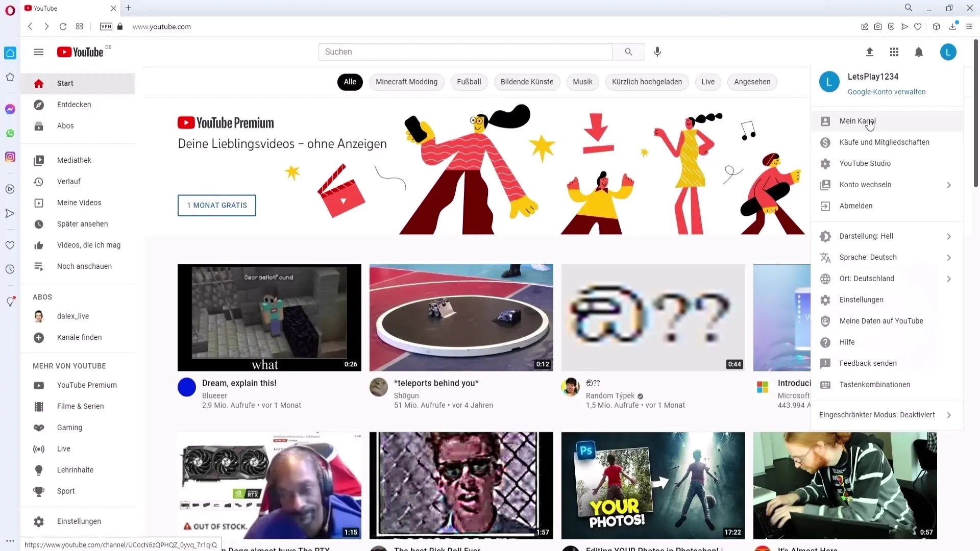Click Google-Konto verwalten link
The width and height of the screenshot is (980, 551).
887,91
